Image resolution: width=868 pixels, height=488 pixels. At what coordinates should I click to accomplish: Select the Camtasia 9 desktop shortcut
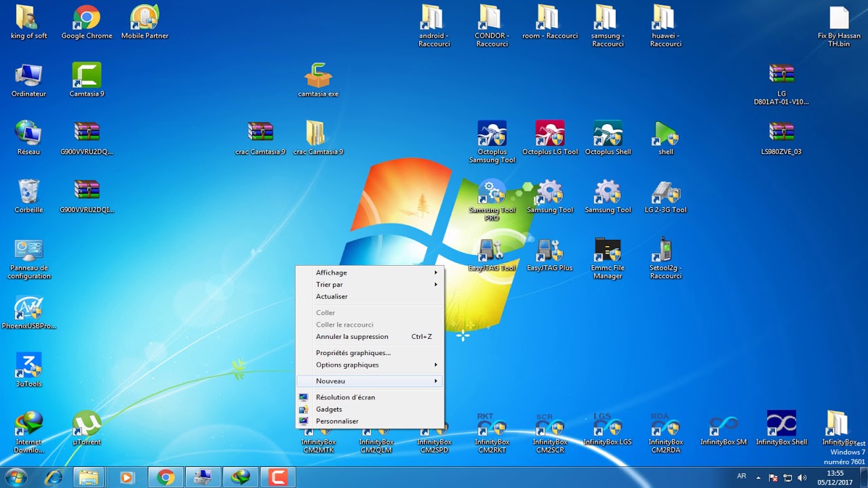coord(87,80)
